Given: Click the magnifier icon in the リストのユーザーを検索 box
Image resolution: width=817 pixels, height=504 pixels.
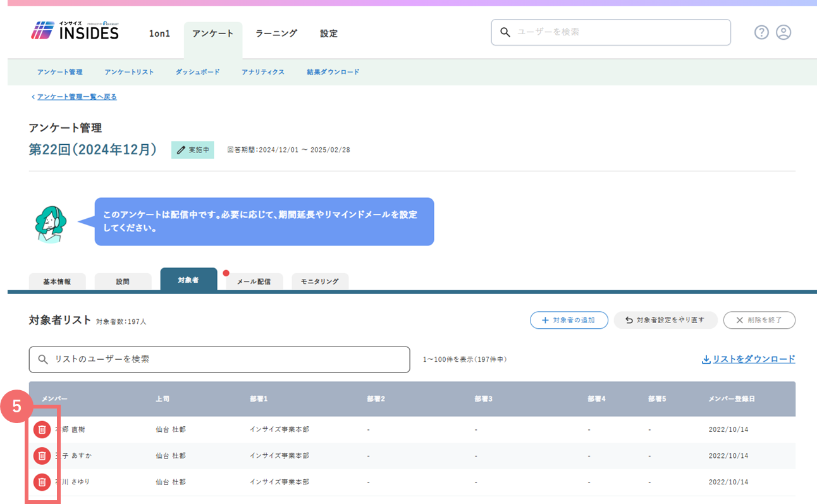Looking at the screenshot, I should (43, 359).
